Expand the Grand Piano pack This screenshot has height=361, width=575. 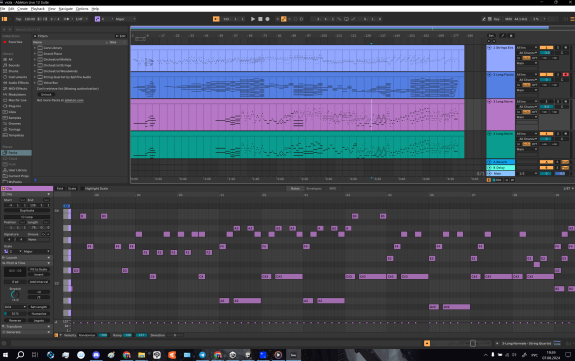click(35, 54)
